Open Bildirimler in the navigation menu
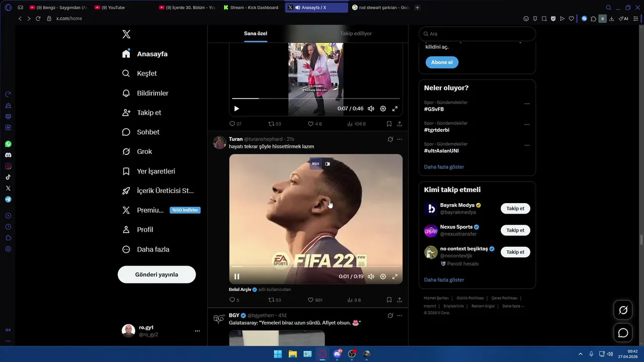The width and height of the screenshot is (644, 362). [x=145, y=94]
